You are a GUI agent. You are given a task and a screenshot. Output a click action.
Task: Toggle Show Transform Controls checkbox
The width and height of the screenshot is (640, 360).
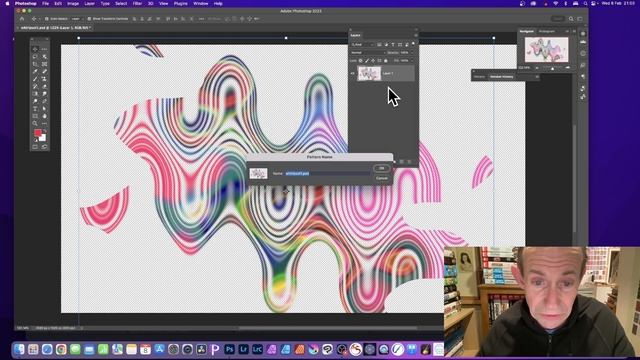(x=89, y=19)
